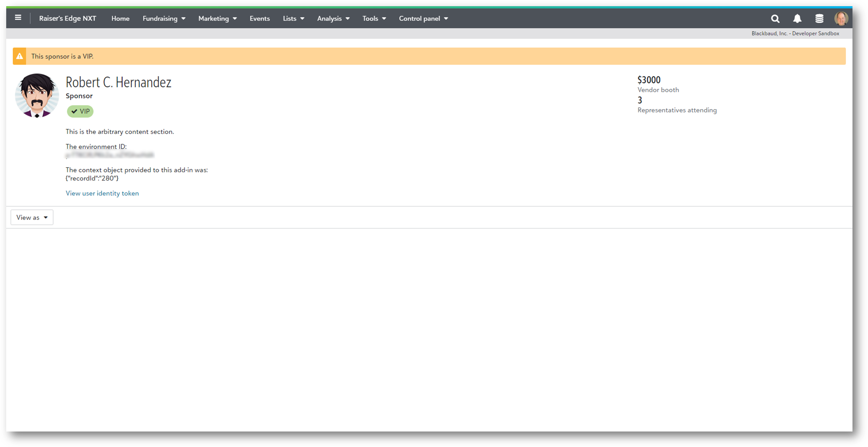Go to the Home page
Image resolution: width=868 pixels, height=447 pixels.
point(120,19)
